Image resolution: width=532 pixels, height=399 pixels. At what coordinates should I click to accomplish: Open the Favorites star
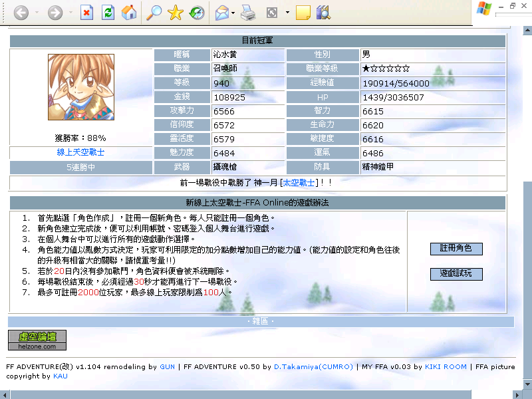pyautogui.click(x=175, y=13)
